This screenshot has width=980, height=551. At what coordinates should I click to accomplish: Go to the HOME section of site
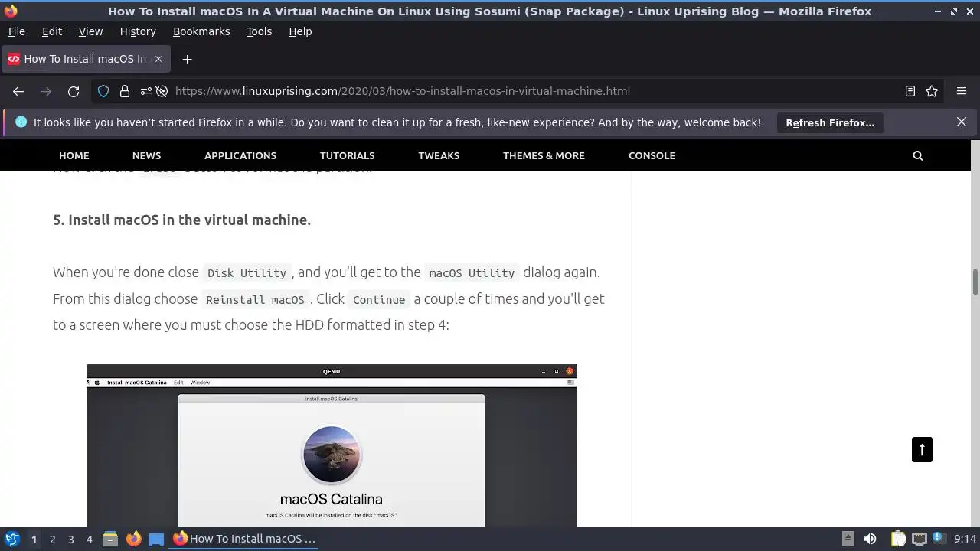coord(74,155)
